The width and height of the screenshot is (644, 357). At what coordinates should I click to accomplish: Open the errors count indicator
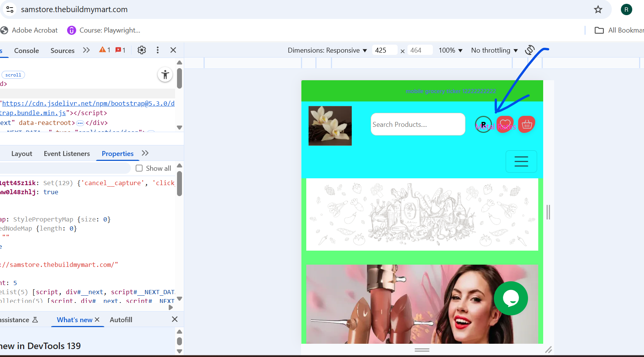(121, 50)
